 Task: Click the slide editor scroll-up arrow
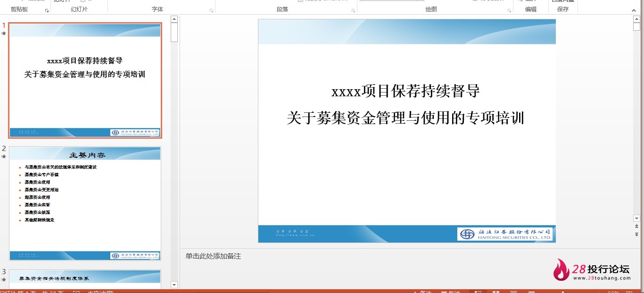click(636, 19)
